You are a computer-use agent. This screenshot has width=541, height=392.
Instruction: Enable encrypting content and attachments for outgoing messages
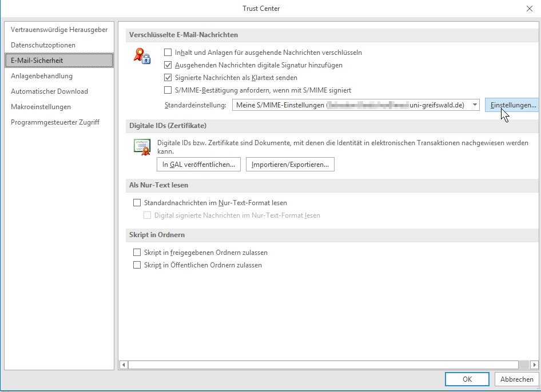pyautogui.click(x=168, y=53)
